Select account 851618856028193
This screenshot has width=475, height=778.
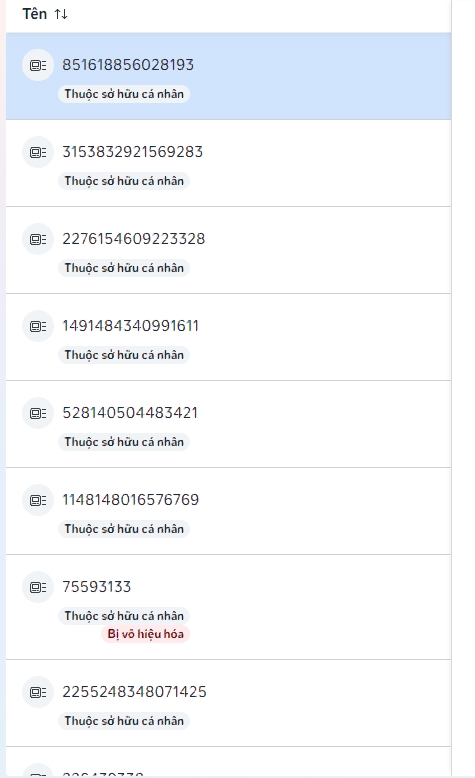click(x=228, y=76)
